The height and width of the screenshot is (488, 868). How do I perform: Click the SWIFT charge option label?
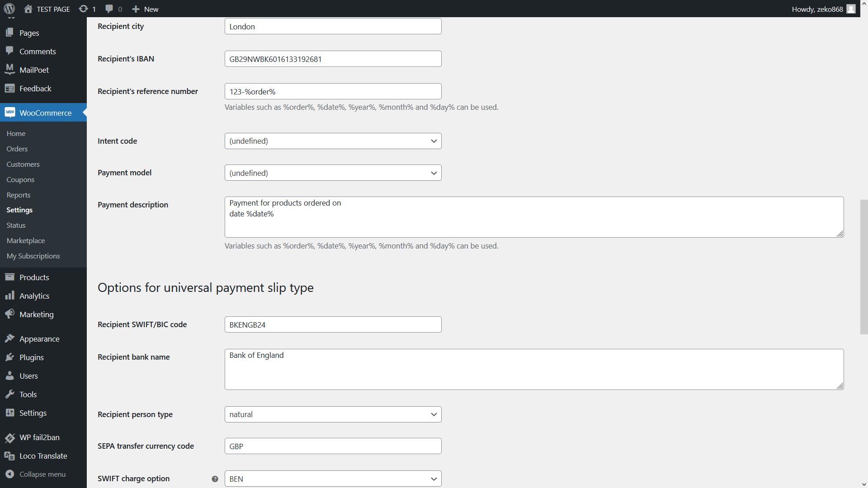click(133, 479)
